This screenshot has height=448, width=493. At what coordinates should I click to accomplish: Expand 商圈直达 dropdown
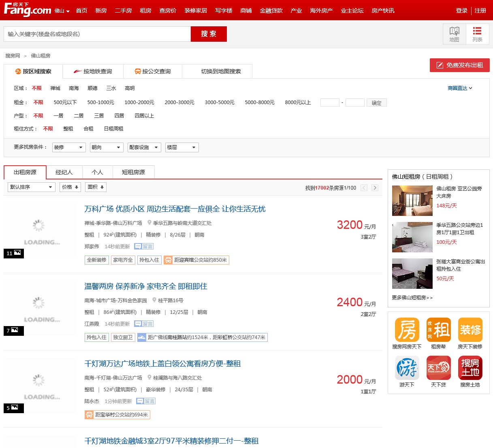coord(460,88)
